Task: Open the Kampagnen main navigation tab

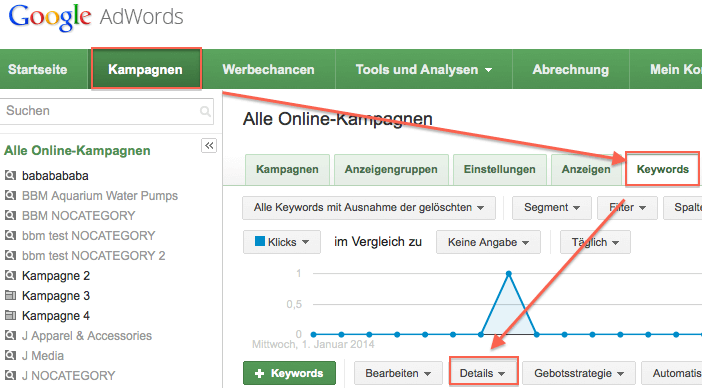Action: tap(146, 69)
